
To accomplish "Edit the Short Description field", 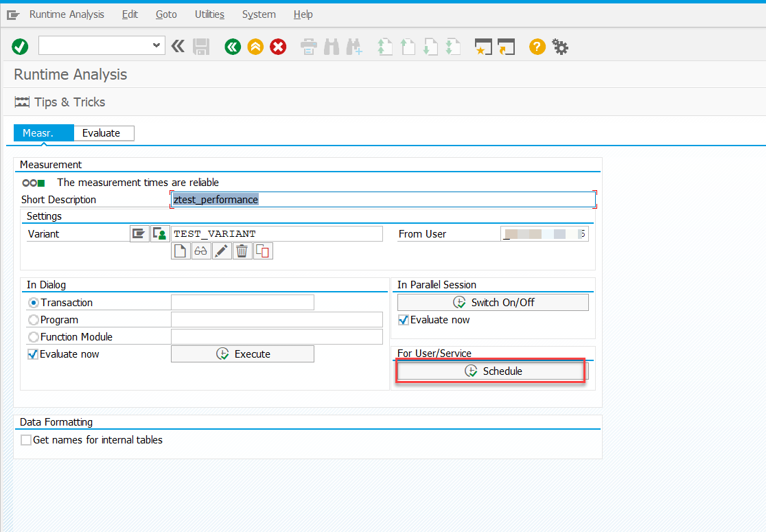I will click(382, 199).
